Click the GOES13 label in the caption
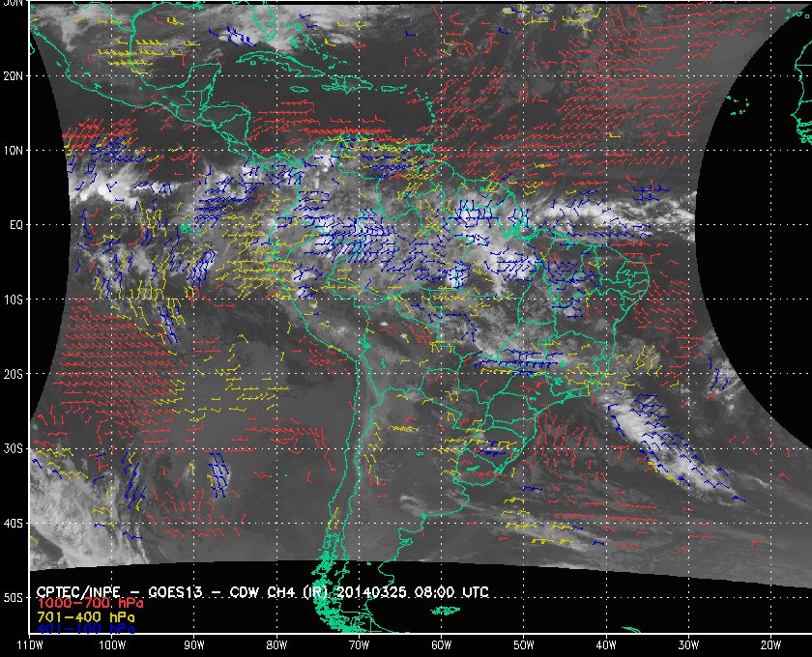This screenshot has width=812, height=657. [x=175, y=592]
